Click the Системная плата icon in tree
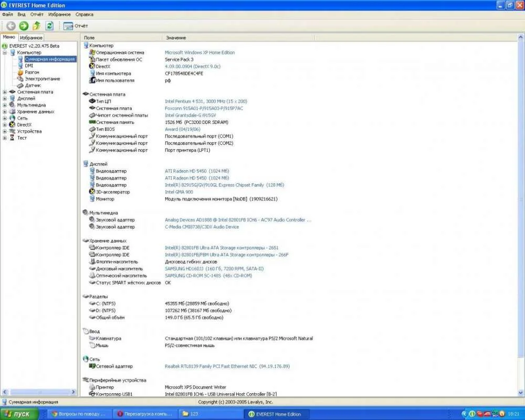525x420 pixels. [13, 92]
